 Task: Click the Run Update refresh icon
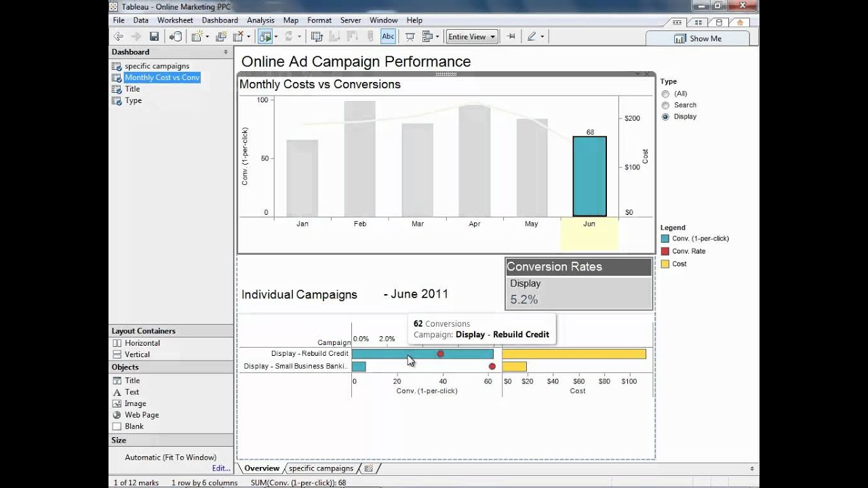click(289, 37)
